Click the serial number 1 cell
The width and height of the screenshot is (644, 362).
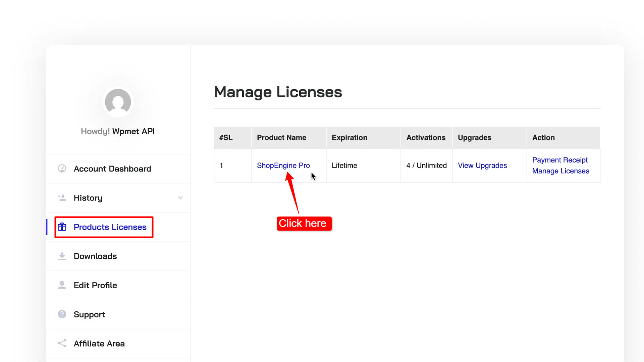233,166
